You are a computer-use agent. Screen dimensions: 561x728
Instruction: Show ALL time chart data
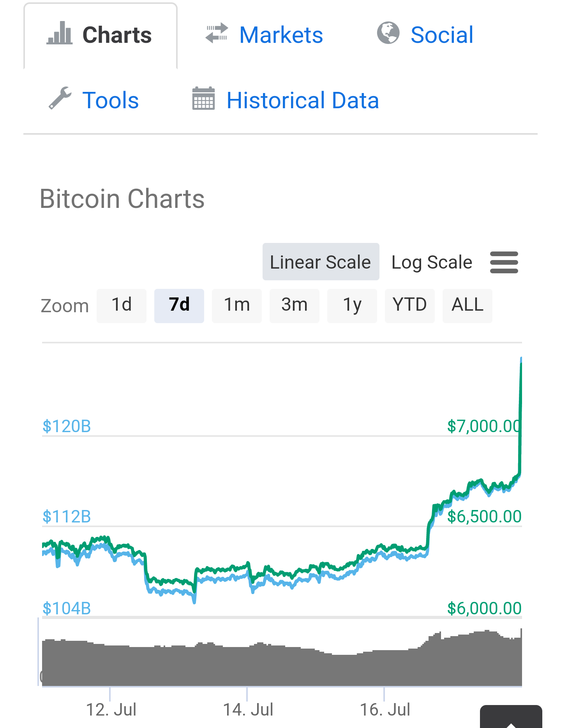pyautogui.click(x=467, y=306)
